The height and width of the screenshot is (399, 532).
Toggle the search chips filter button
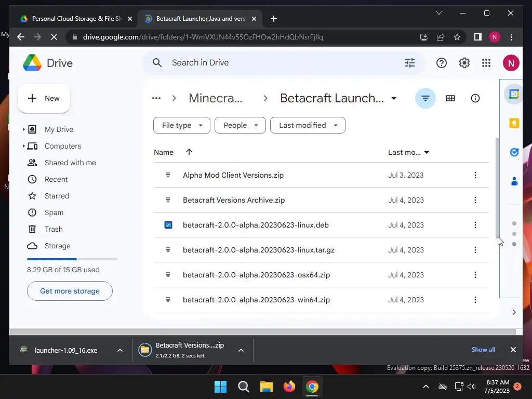[425, 98]
